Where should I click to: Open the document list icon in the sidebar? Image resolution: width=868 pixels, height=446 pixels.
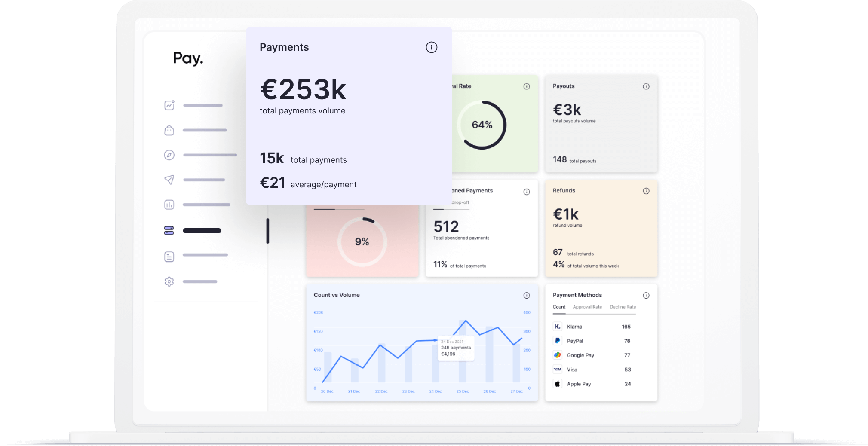pos(169,256)
